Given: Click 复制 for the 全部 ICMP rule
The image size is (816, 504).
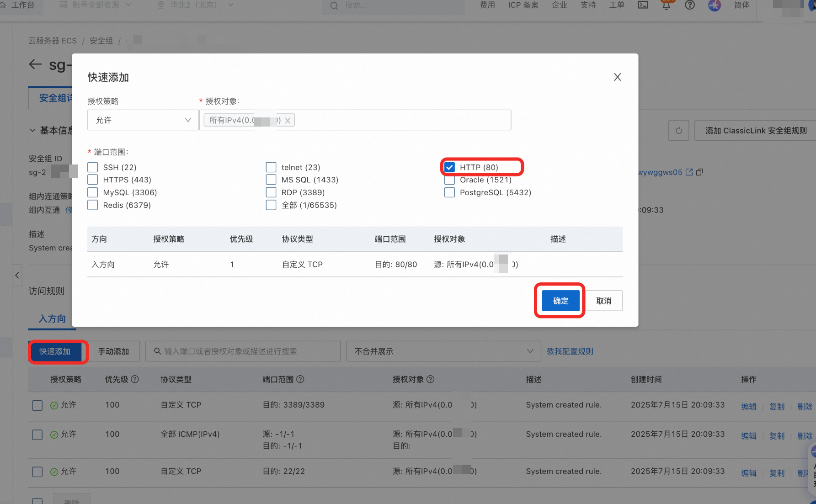Looking at the screenshot, I should pyautogui.click(x=777, y=436).
